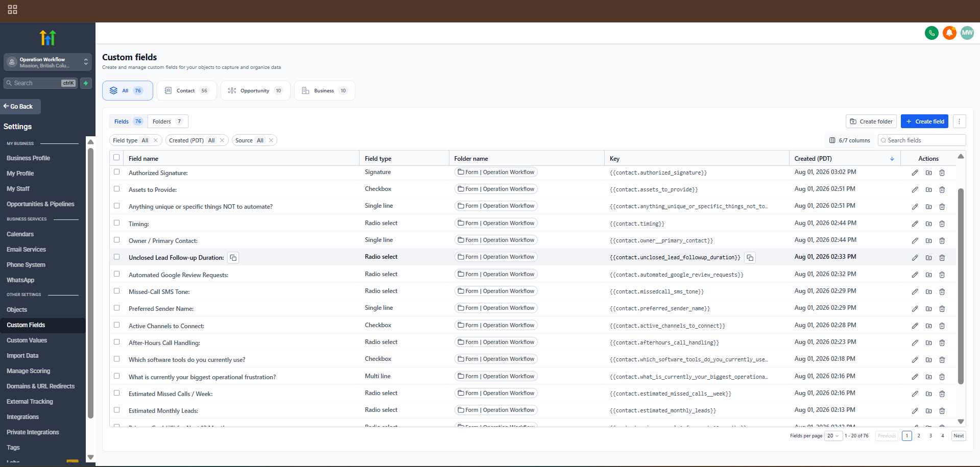Select the After-Hours Call Handling row checkbox
Image resolution: width=980 pixels, height=467 pixels.
pyautogui.click(x=116, y=342)
